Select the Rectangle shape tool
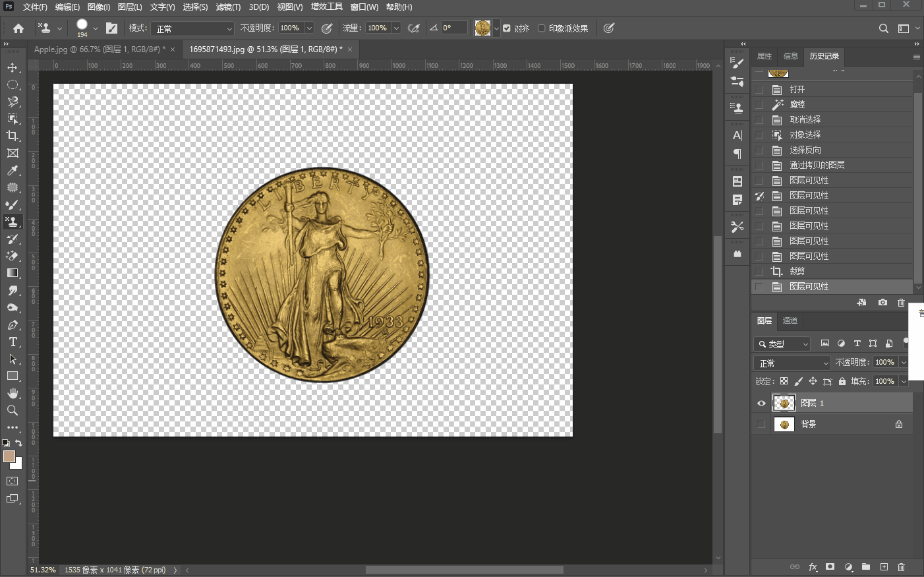The width and height of the screenshot is (924, 577). coord(13,376)
